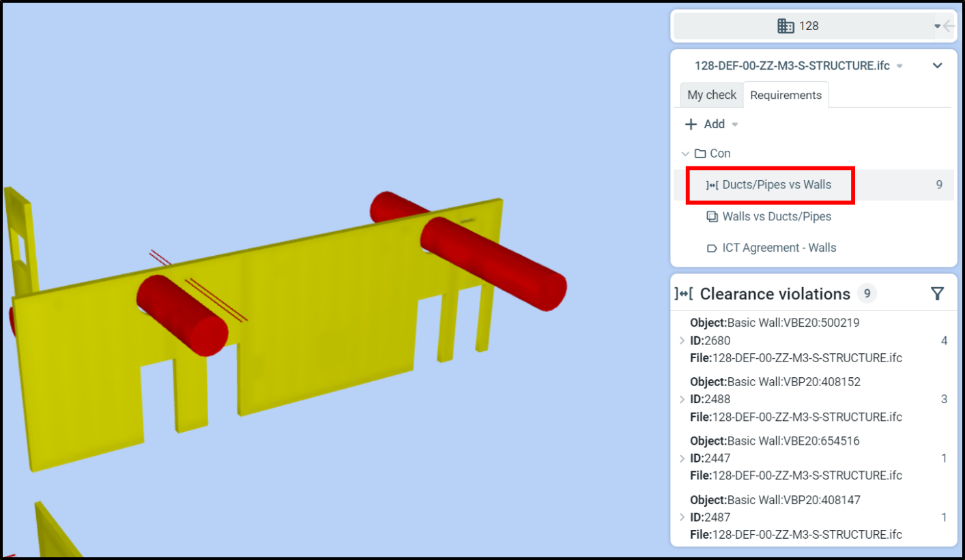Collapse the file panel using the chevron
This screenshot has width=965, height=560.
tap(937, 65)
